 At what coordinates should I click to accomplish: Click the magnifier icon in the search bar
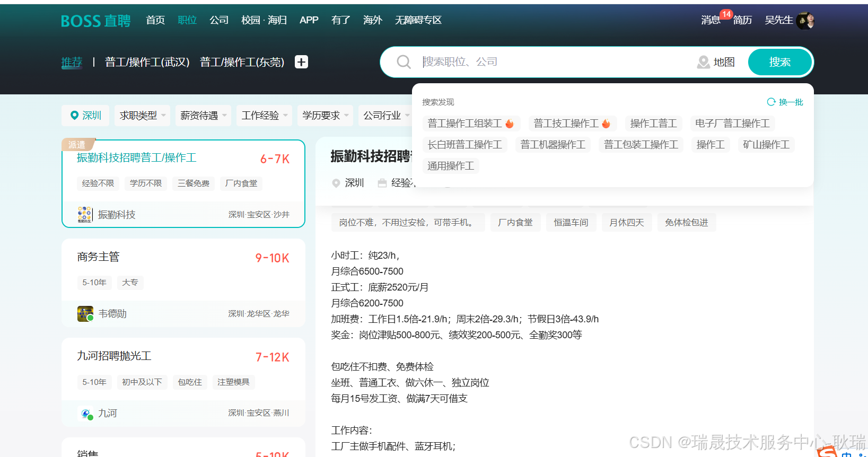(x=404, y=62)
